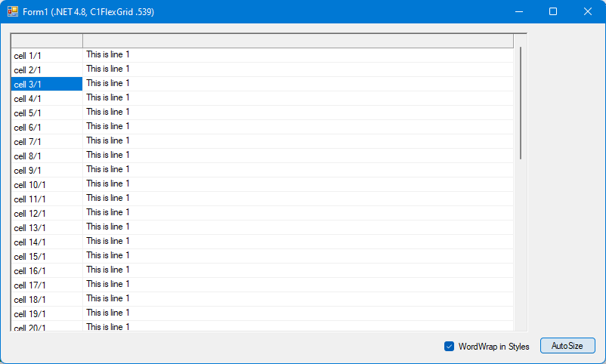The width and height of the screenshot is (606, 364).
Task: Click 'This is line 1' in row cell 2/1
Action: (108, 69)
